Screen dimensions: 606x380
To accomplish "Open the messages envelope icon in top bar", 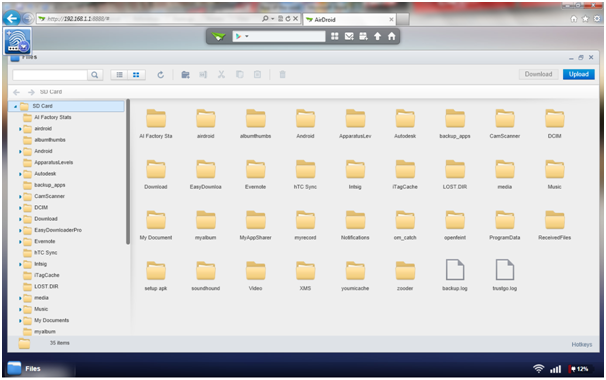I will coord(349,36).
